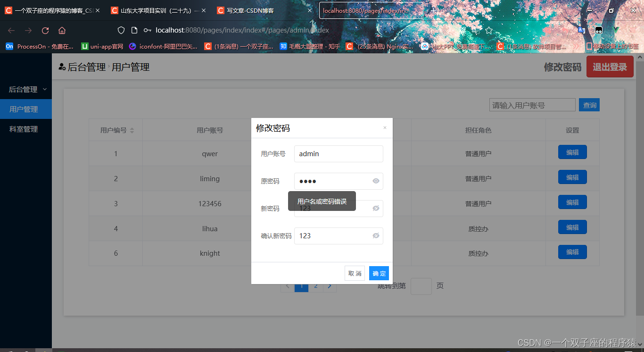Close the 山东大学项目实训 tab
The width and height of the screenshot is (644, 352).
coord(204,10)
